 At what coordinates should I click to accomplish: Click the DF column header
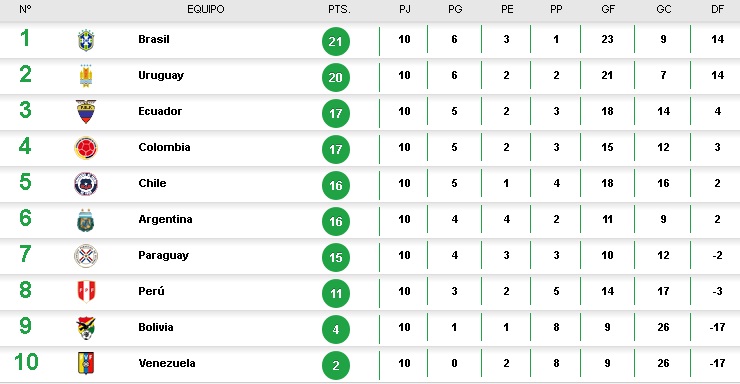[x=717, y=9]
